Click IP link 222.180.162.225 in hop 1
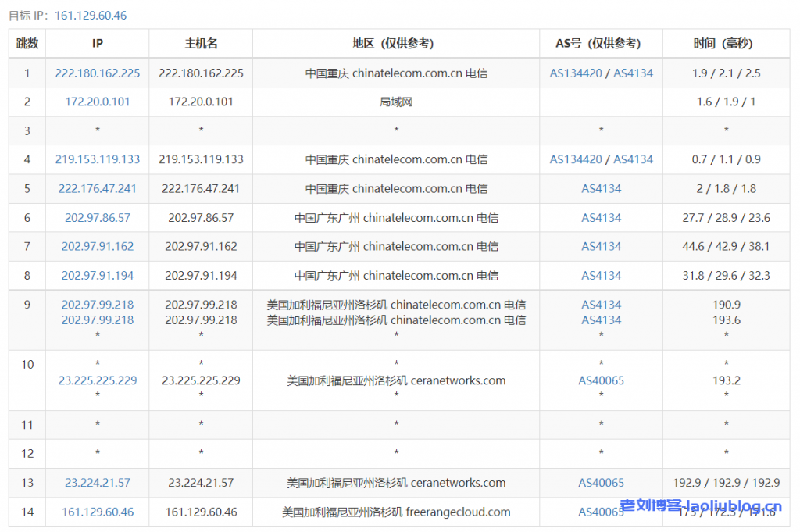Screen dimensions: 800x532 point(98,73)
